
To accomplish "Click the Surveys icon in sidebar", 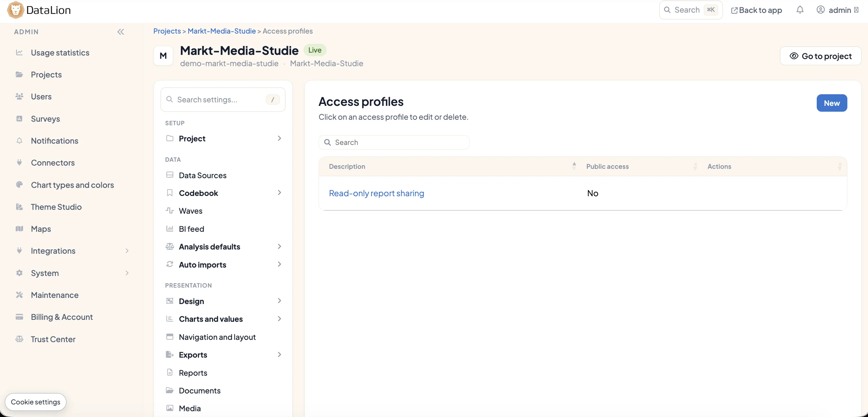I will pyautogui.click(x=19, y=119).
